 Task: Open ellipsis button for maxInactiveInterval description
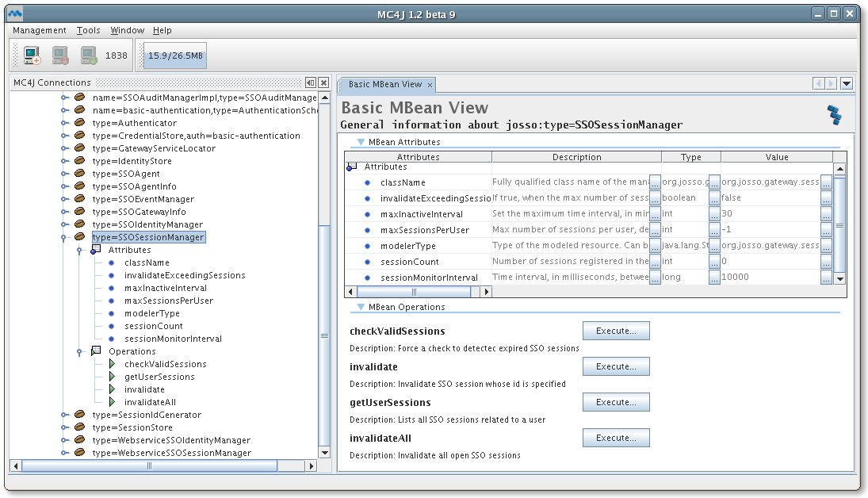point(655,214)
